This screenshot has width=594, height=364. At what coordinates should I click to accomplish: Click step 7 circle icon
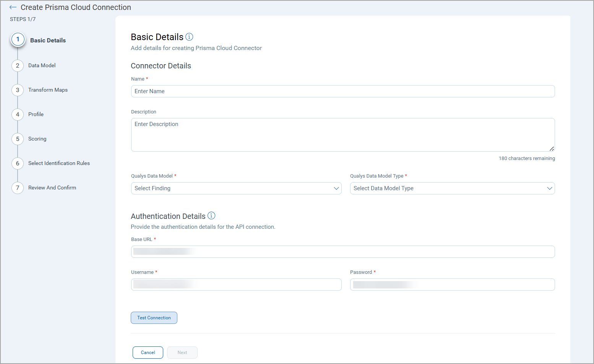pyautogui.click(x=18, y=188)
